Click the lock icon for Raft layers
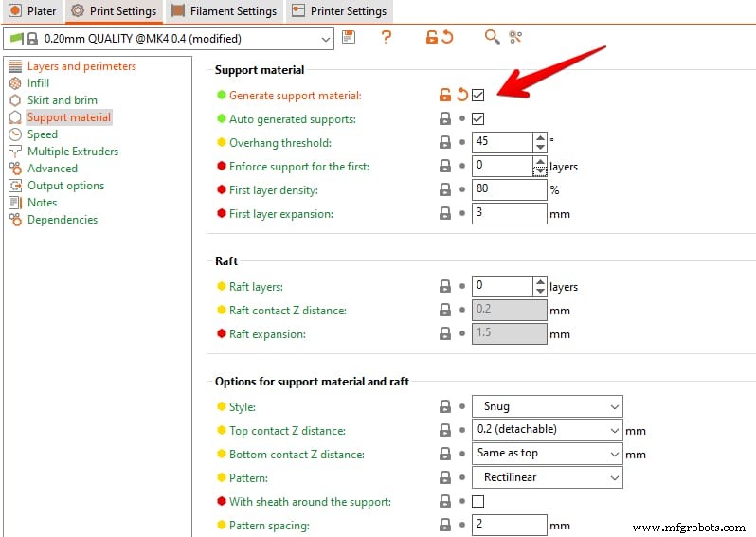 (x=444, y=286)
